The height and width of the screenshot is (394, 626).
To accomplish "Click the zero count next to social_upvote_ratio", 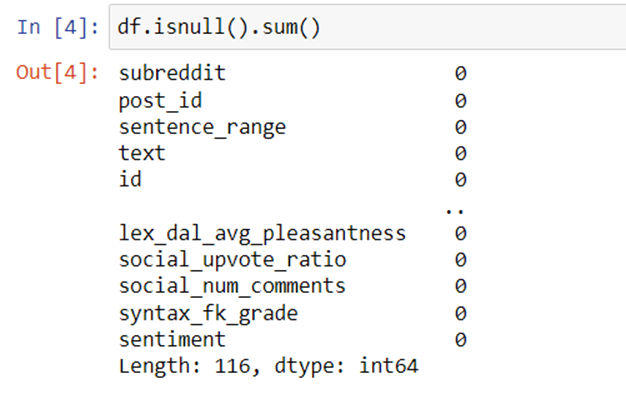I will [461, 260].
